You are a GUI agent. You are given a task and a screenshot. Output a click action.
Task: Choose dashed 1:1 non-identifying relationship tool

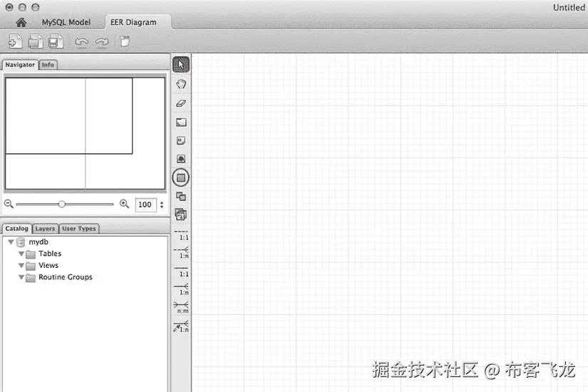181,234
